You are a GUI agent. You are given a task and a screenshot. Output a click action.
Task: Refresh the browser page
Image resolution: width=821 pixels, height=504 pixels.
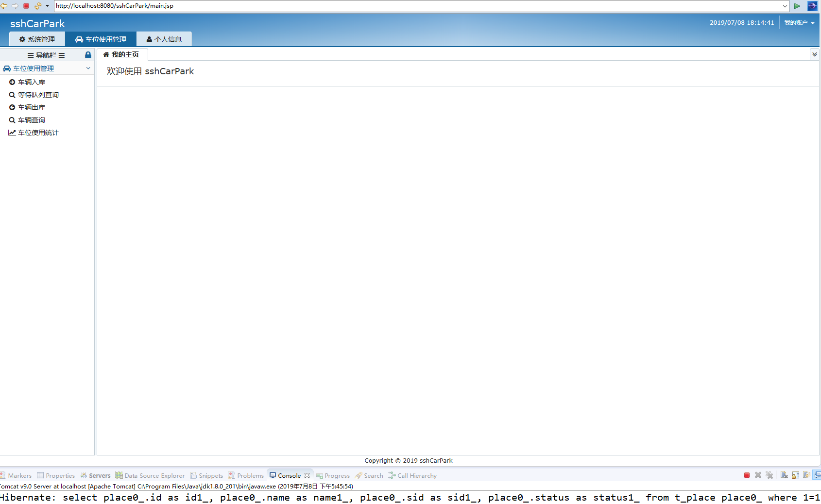[x=37, y=6]
